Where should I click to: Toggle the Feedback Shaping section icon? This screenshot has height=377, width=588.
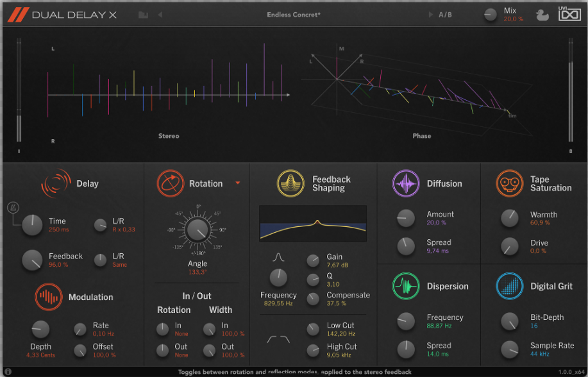click(290, 183)
